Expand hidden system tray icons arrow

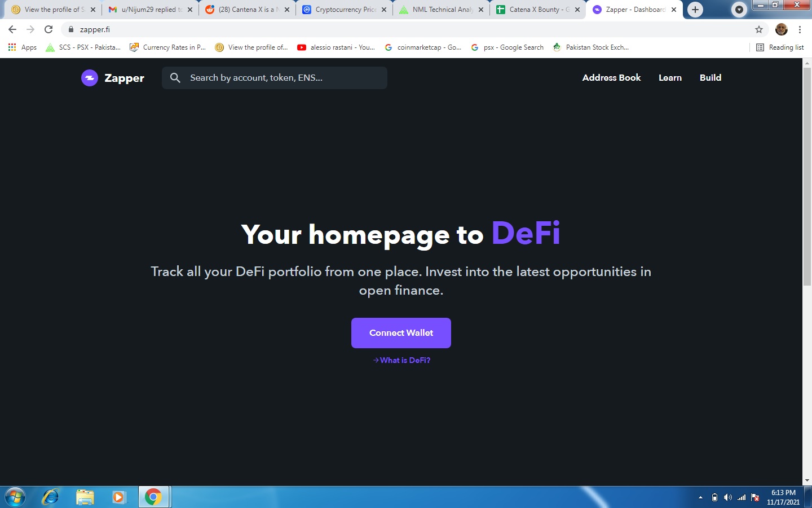point(700,497)
